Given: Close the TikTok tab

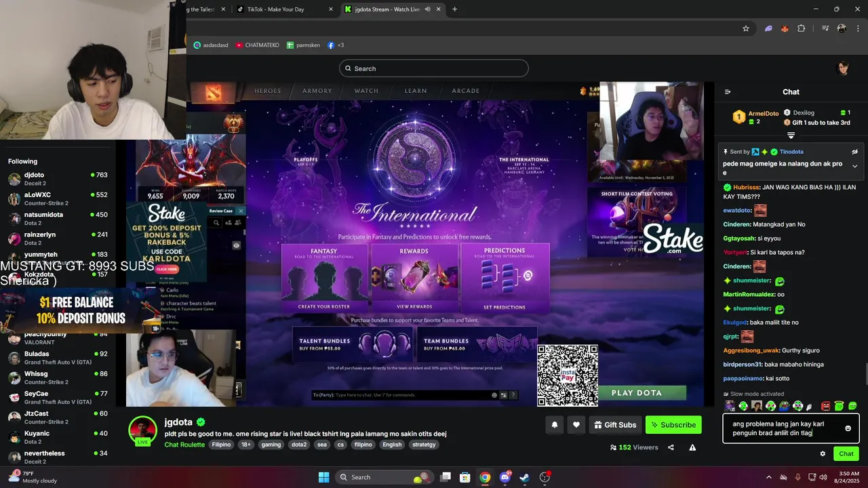Looking at the screenshot, I should tap(331, 9).
